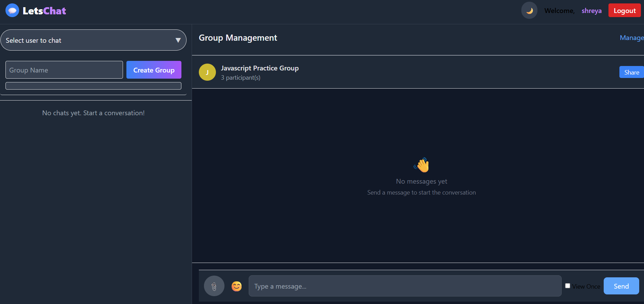The height and width of the screenshot is (304, 644).
Task: Click the Manage link in Group Management
Action: tap(631, 38)
